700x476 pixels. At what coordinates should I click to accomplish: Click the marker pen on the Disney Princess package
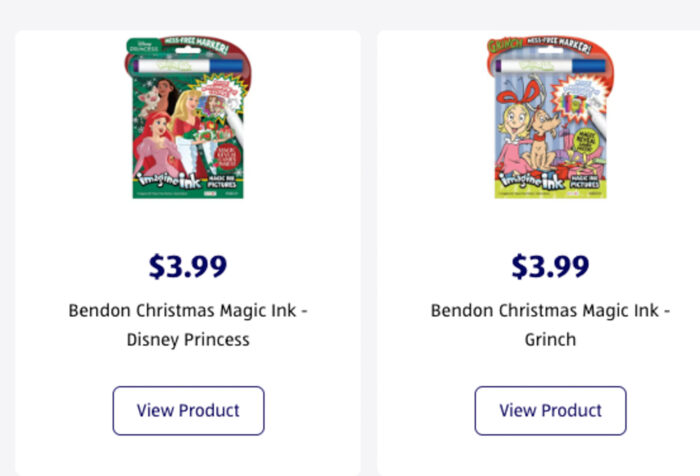coord(190,66)
